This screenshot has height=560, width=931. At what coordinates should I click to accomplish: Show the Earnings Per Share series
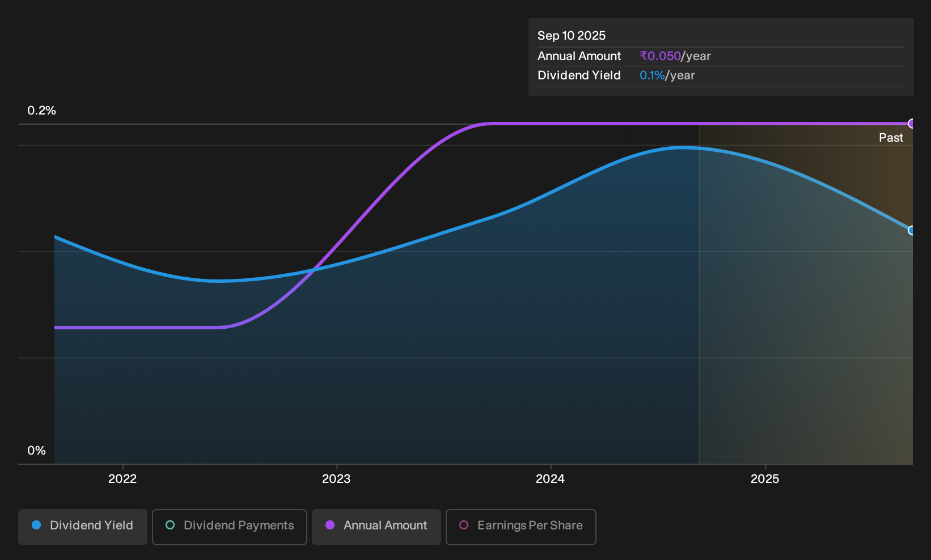(521, 527)
